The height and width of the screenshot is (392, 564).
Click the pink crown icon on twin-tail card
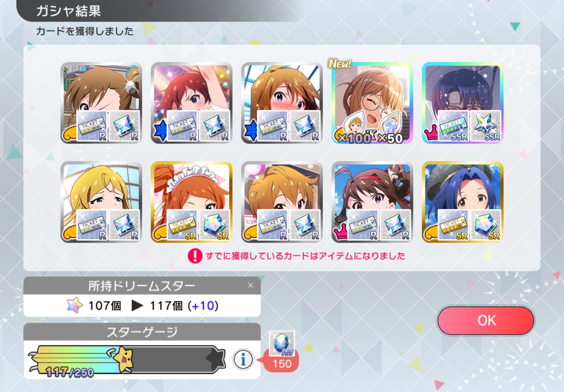(x=341, y=232)
